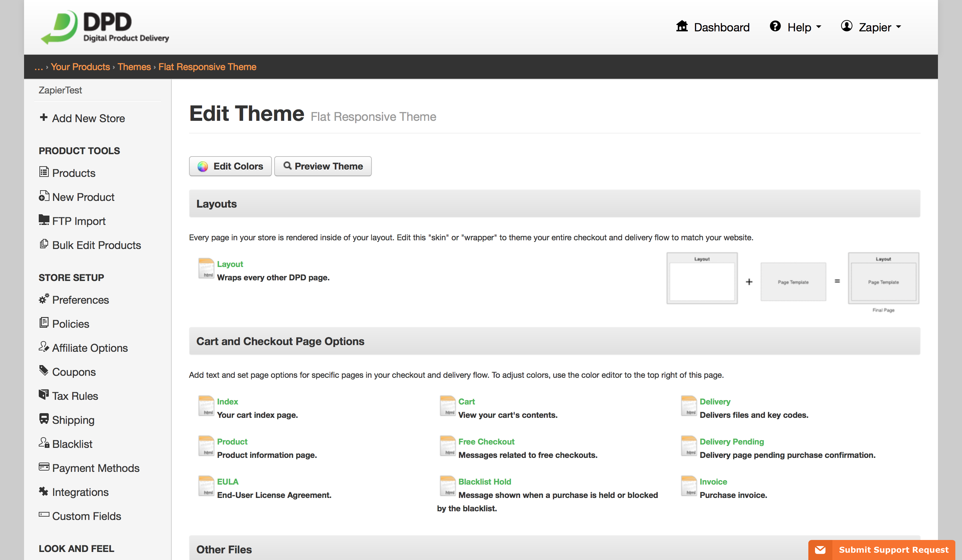Image resolution: width=962 pixels, height=560 pixels.
Task: Click the html file icon next to Index
Action: [x=206, y=406]
